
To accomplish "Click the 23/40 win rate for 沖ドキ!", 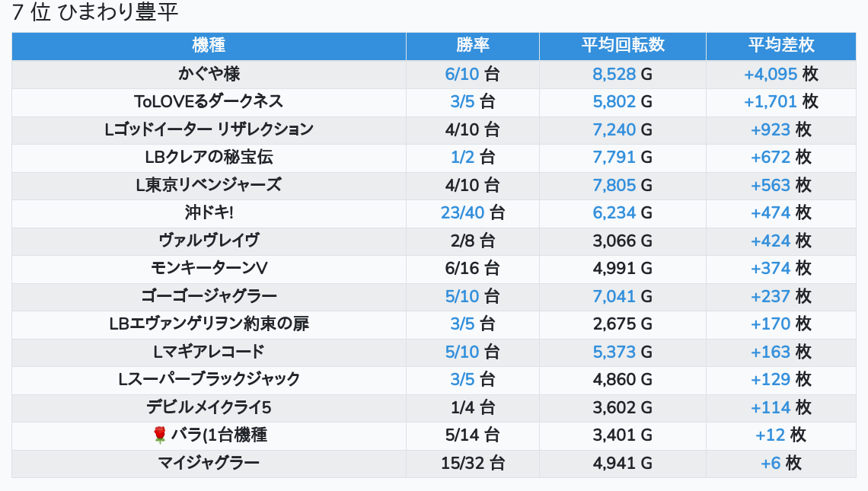I will [x=462, y=212].
